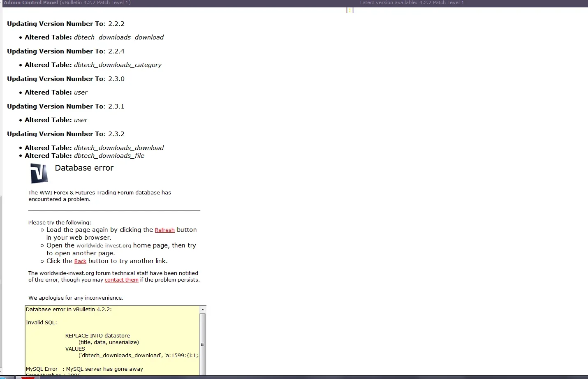
Task: Click the Back link
Action: [x=80, y=261]
